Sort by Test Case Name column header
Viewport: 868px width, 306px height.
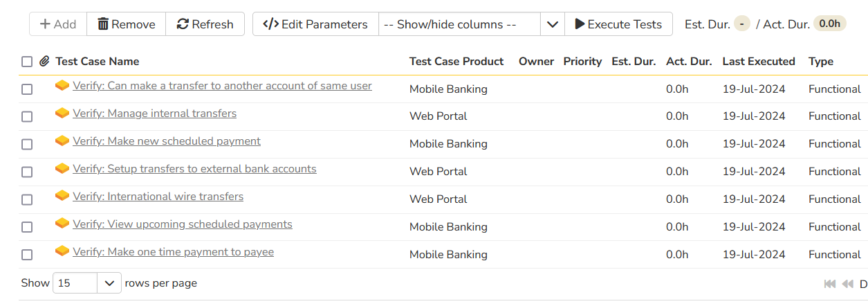point(98,62)
